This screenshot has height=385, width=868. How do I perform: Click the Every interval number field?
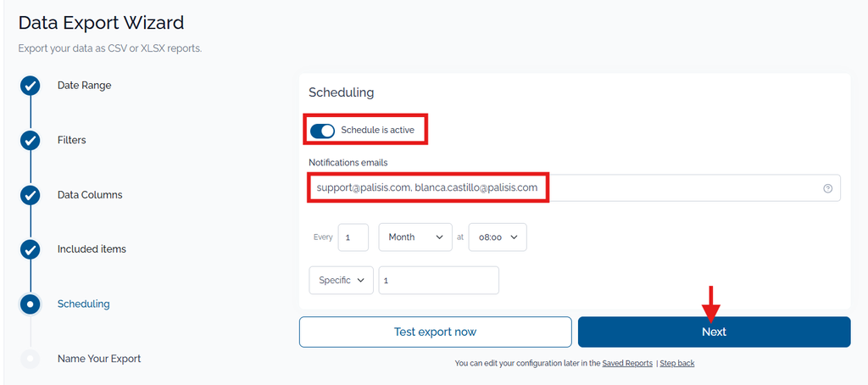pos(353,237)
